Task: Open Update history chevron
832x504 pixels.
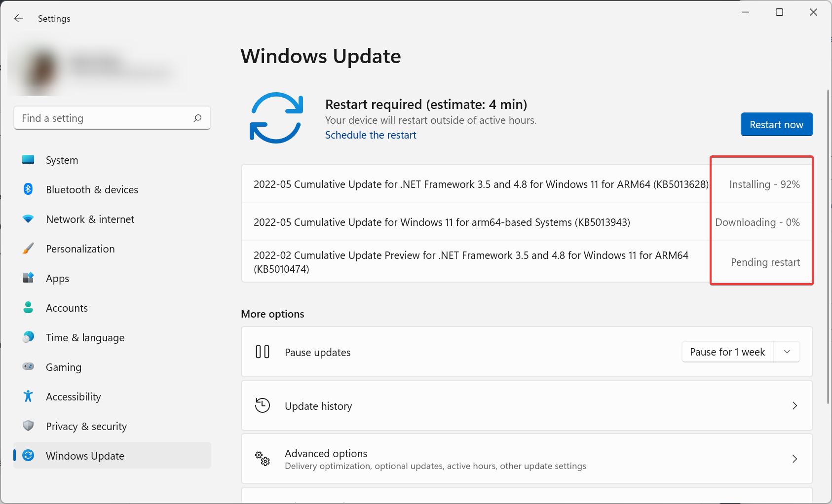Action: coord(794,405)
